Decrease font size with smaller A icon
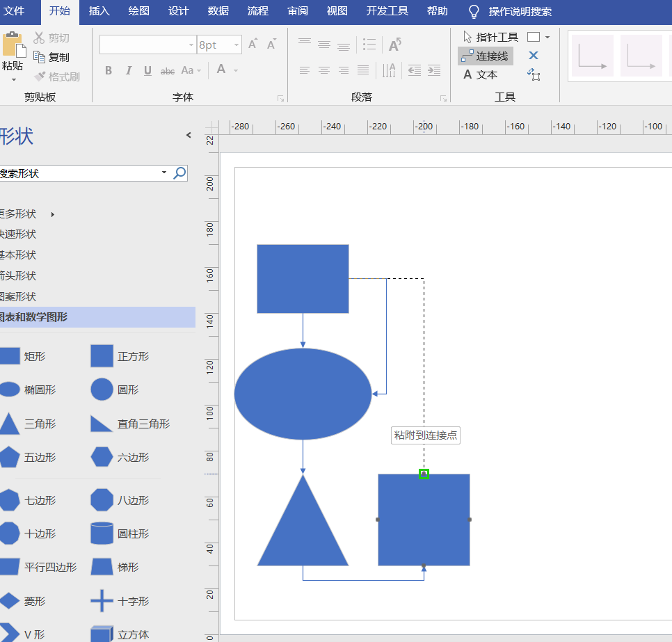672x642 pixels. click(272, 44)
